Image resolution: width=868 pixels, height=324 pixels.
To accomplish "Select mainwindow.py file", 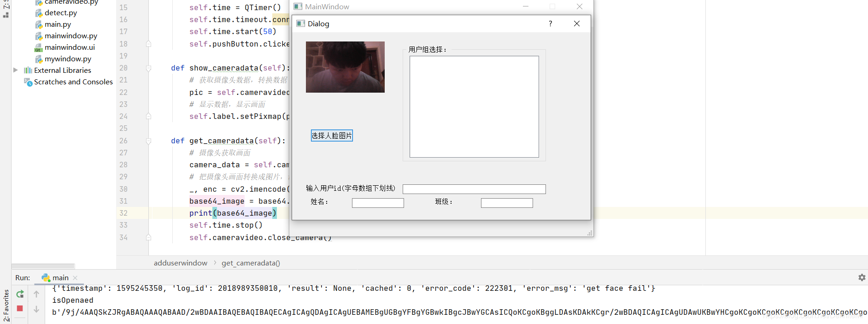I will pos(71,36).
